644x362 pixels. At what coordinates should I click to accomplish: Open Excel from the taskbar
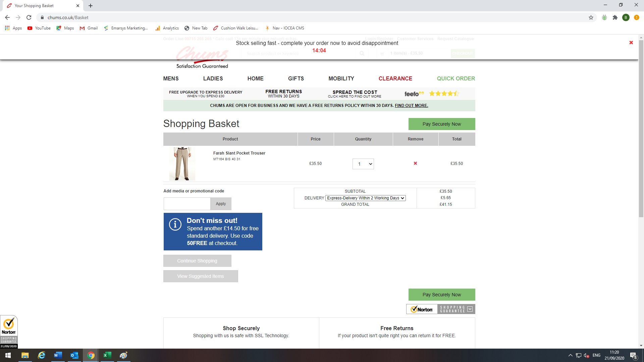pyautogui.click(x=107, y=355)
